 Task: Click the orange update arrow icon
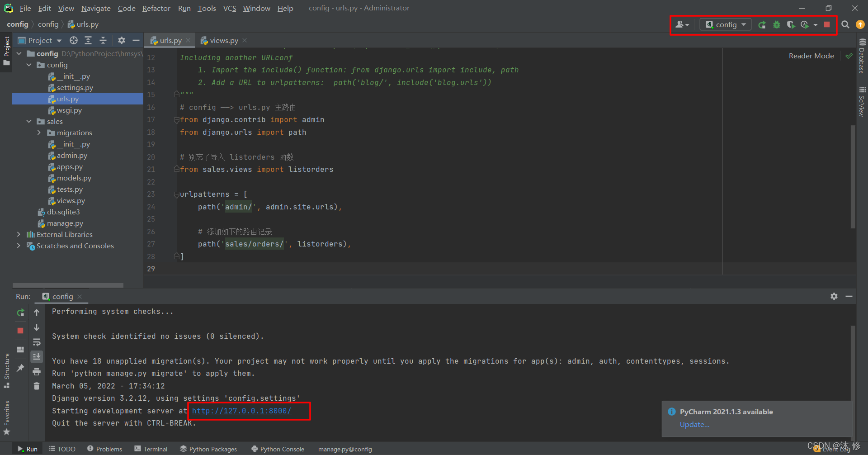860,25
